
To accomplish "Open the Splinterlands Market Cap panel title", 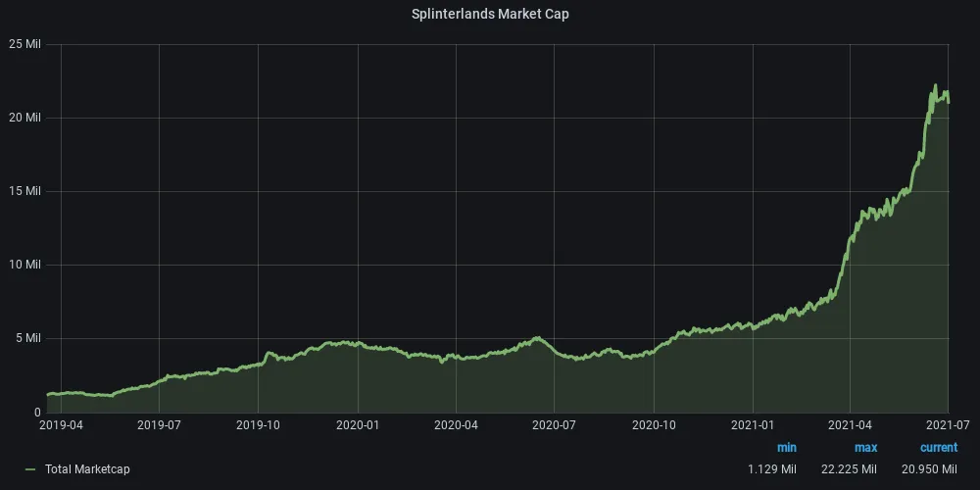I will click(x=490, y=15).
